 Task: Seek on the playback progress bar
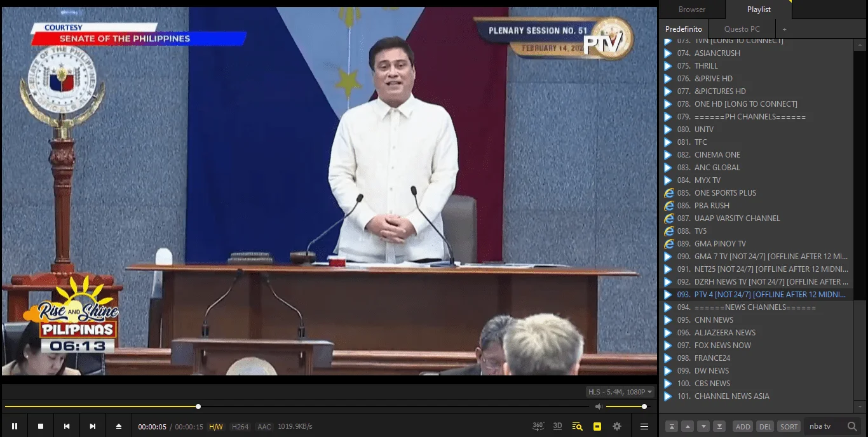tap(296, 407)
